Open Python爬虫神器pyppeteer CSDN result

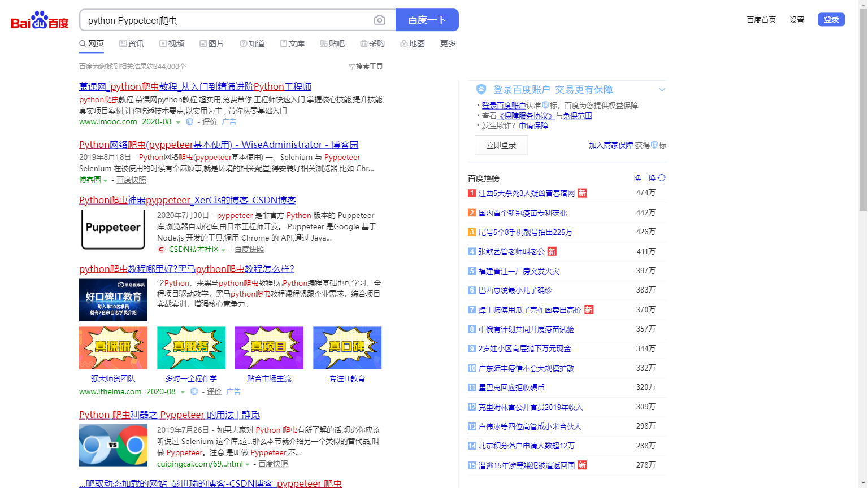click(x=188, y=200)
